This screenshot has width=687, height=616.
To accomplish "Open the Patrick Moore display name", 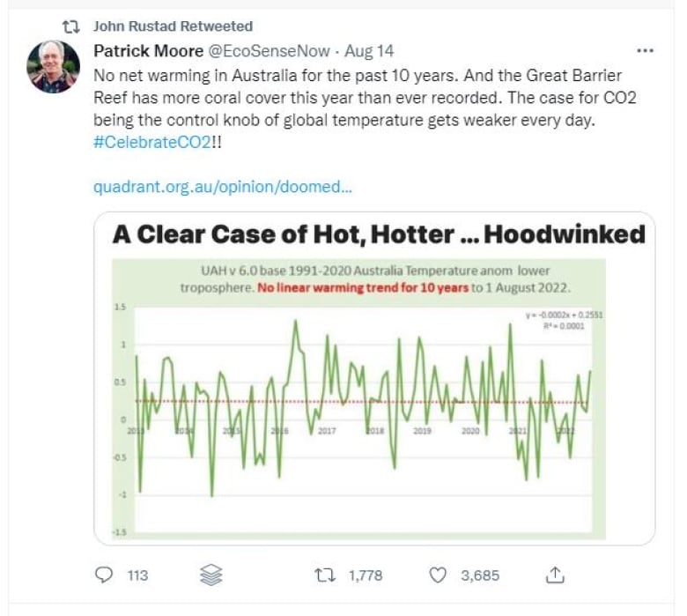I will (149, 51).
